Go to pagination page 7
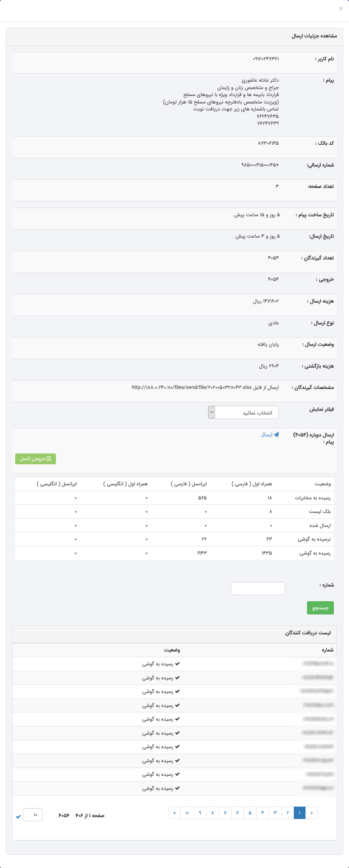The image size is (349, 868). pos(225,813)
